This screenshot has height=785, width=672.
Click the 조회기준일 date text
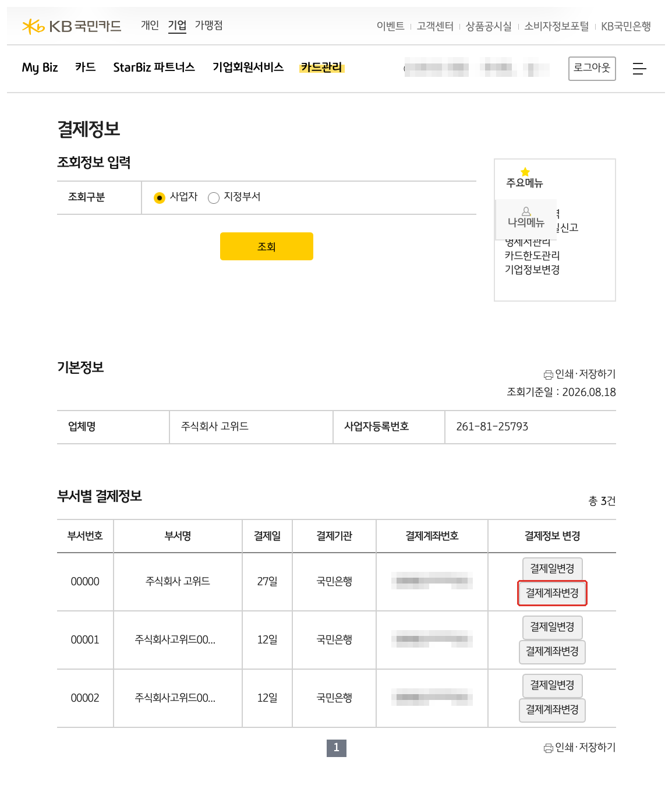561,392
